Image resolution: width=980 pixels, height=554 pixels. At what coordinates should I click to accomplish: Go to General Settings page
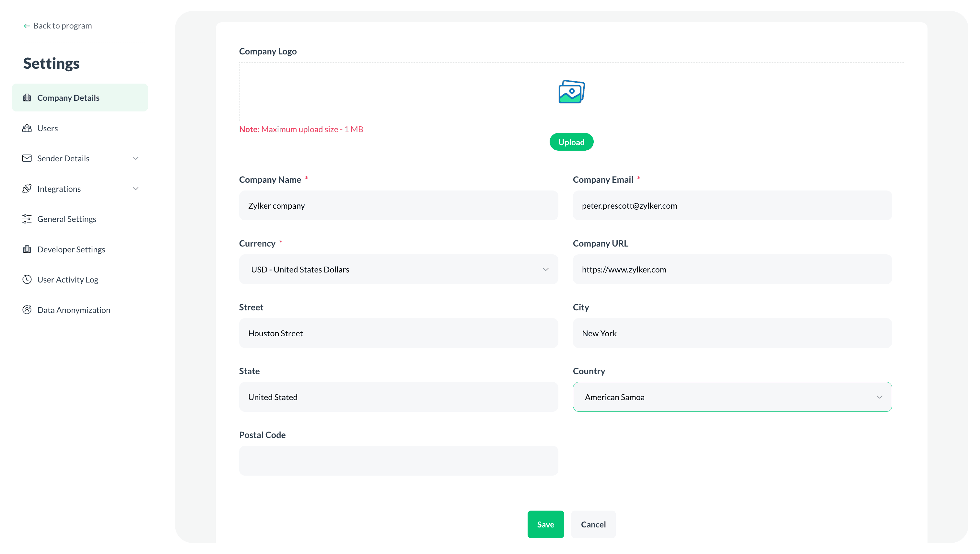[67, 219]
